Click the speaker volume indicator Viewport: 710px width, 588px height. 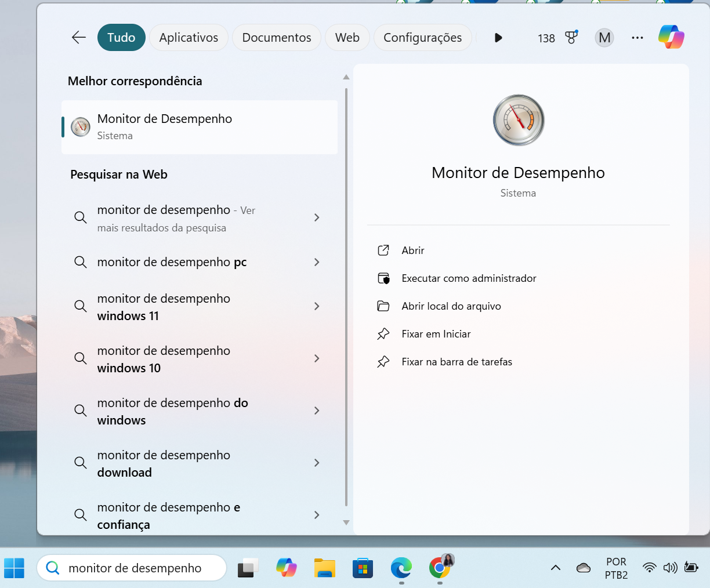click(671, 568)
